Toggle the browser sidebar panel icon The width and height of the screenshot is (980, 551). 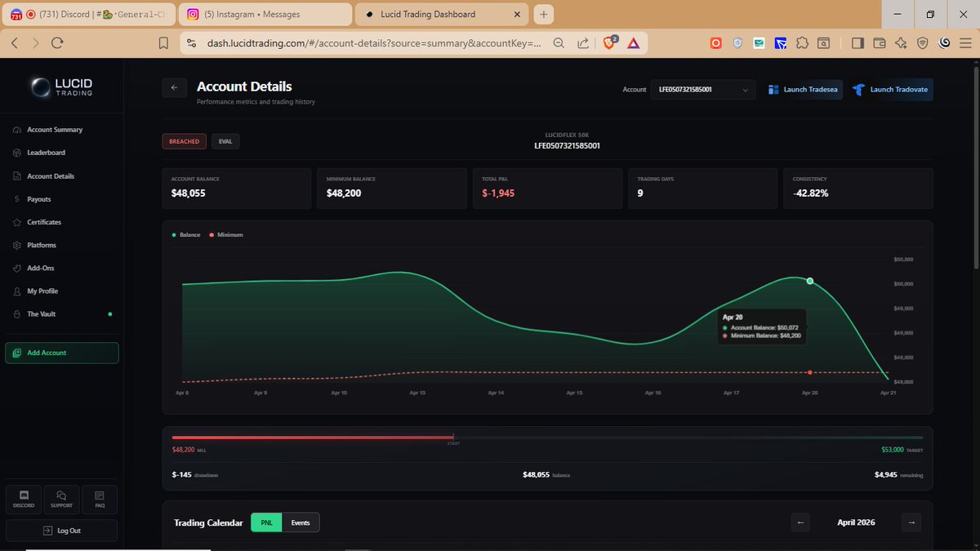(857, 43)
